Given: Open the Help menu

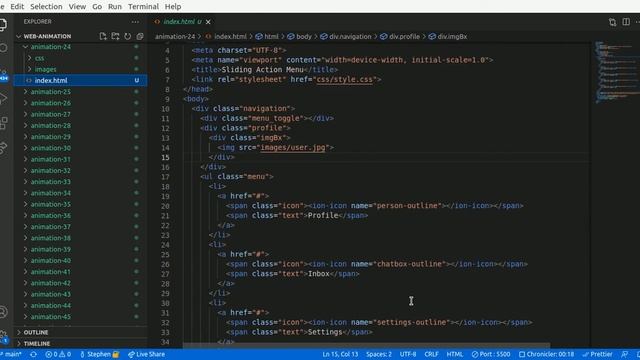Looking at the screenshot, I should point(173,7).
